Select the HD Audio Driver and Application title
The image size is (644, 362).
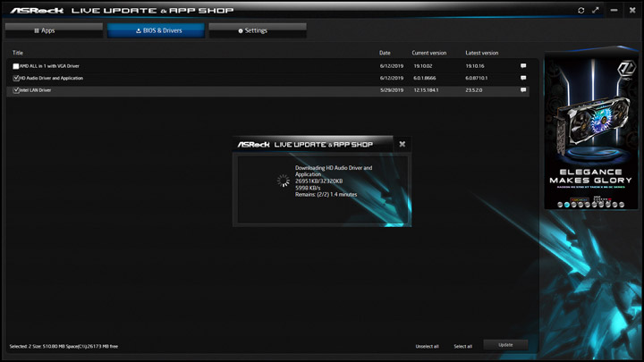[x=51, y=78]
